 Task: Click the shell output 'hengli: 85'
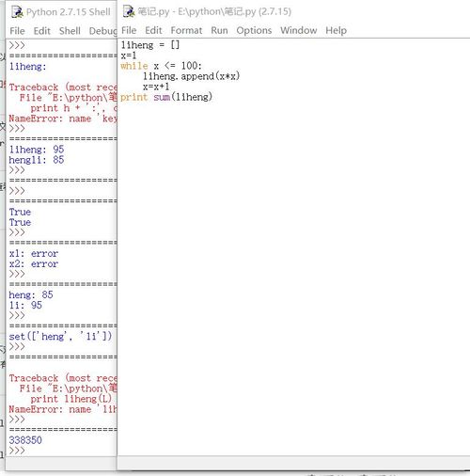point(37,160)
